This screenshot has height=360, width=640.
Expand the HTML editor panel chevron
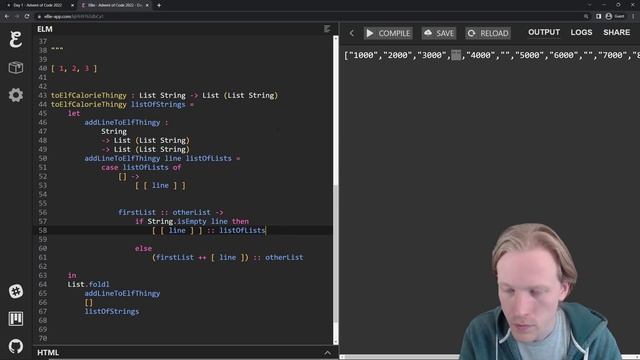[x=327, y=353]
